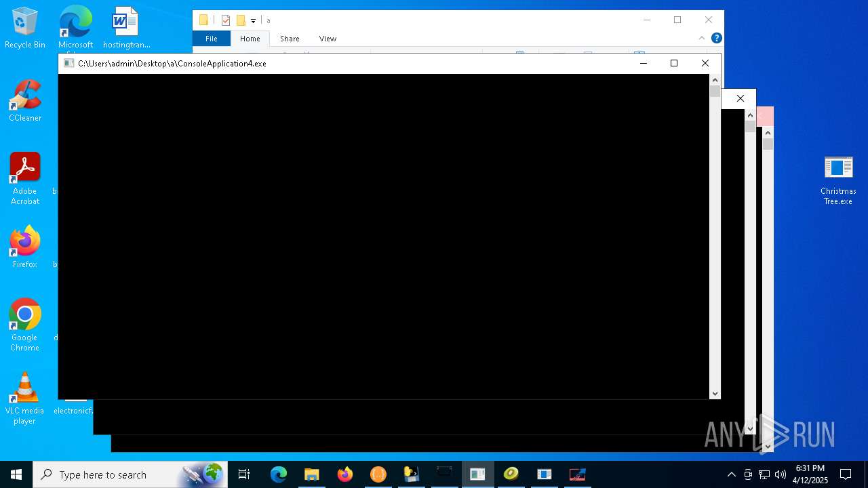Open the network status tray icon

click(x=764, y=474)
